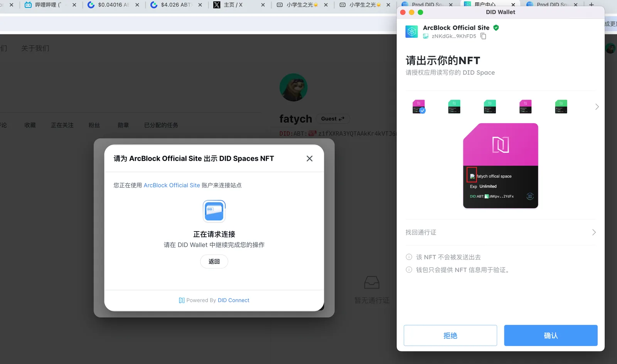The image size is (617, 364).
Task: Close the 主页 / X browser tab
Action: coord(263,5)
